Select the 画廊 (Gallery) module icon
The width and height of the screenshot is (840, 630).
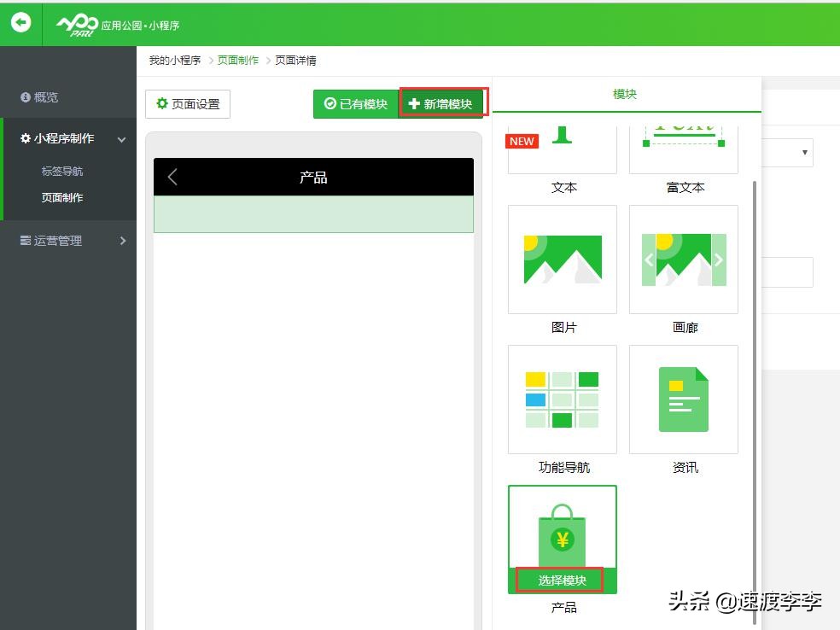[684, 259]
